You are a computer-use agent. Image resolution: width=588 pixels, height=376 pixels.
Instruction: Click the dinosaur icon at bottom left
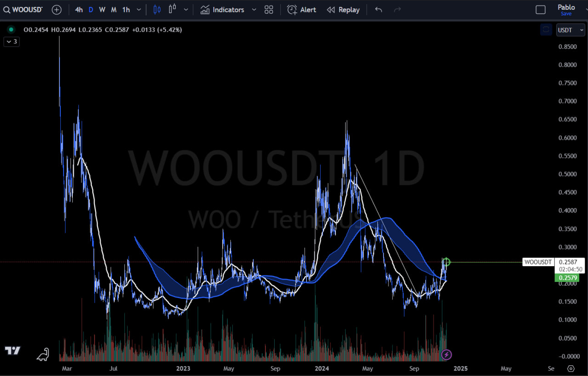point(43,354)
